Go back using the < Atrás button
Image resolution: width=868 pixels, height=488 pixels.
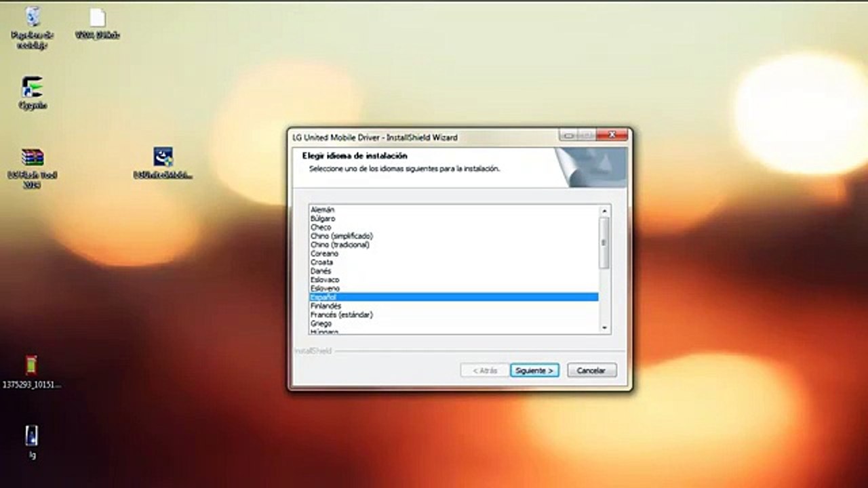(484, 371)
